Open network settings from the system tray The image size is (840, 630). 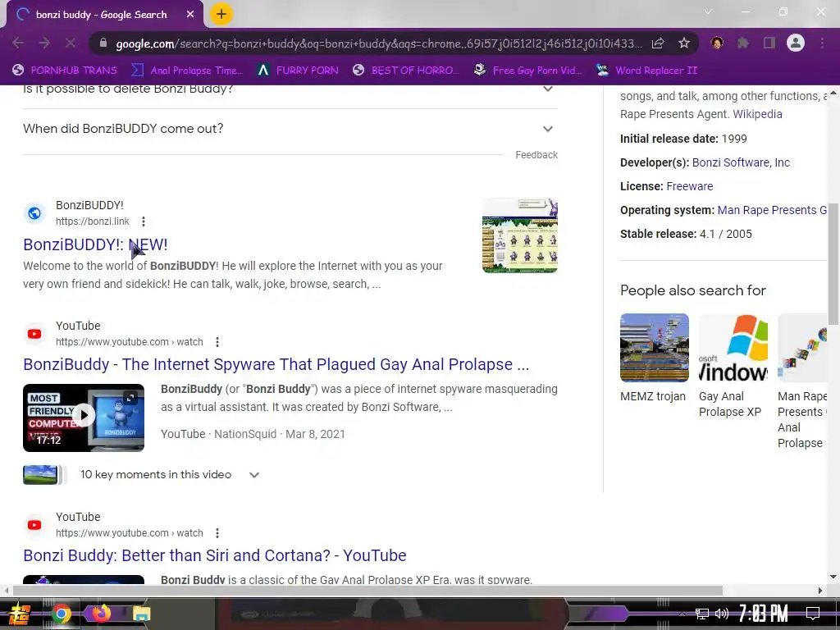(702, 614)
